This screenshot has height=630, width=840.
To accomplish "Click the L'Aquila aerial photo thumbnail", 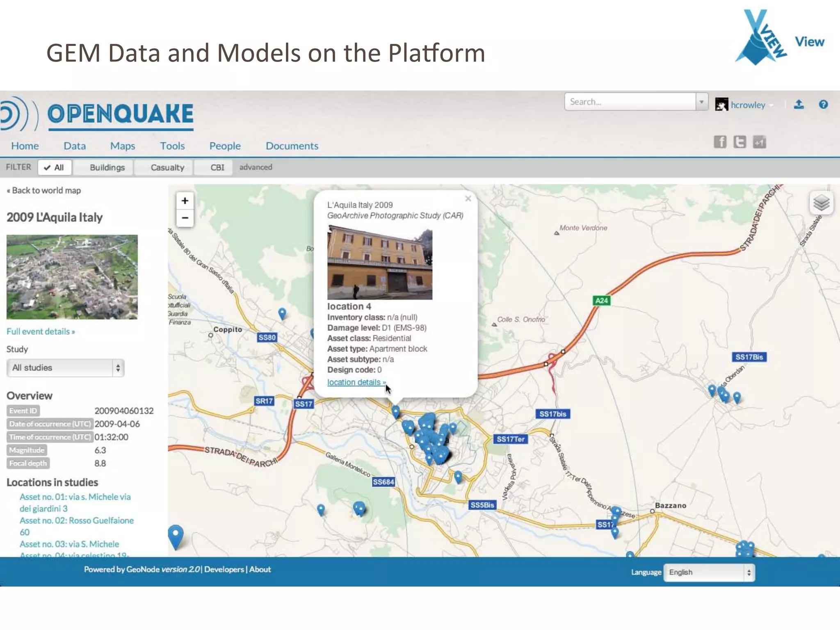I will (72, 277).
